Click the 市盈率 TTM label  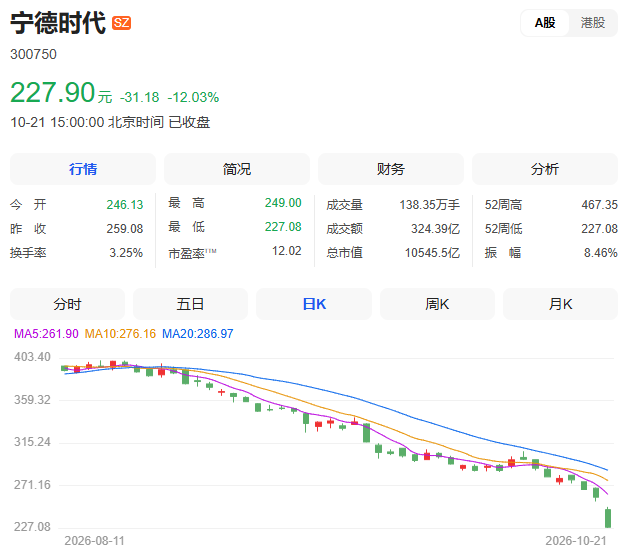coord(192,253)
